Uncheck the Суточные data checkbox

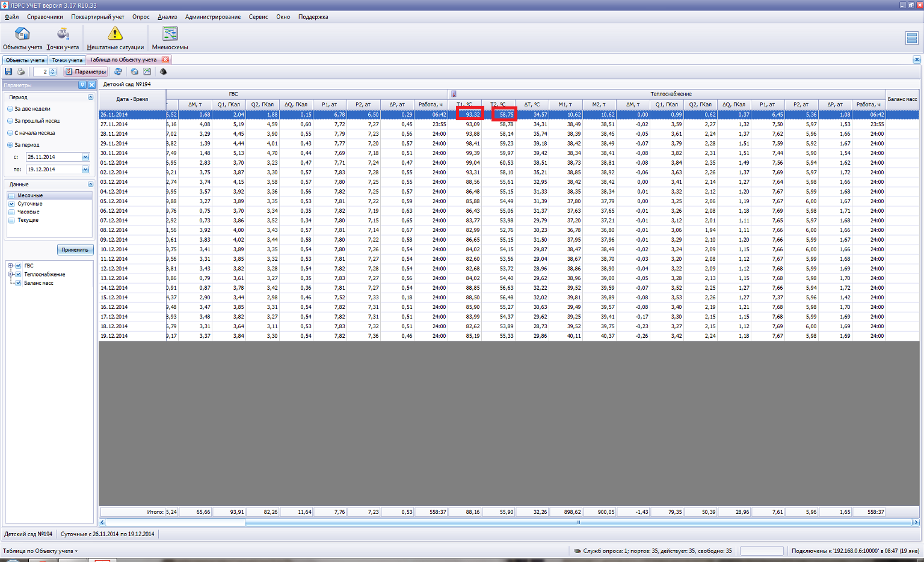point(11,204)
